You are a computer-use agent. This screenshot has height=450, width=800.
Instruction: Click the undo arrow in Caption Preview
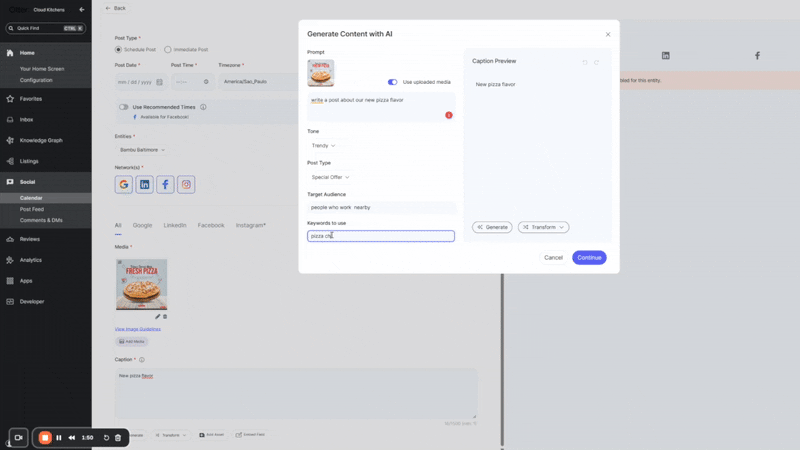coord(585,62)
